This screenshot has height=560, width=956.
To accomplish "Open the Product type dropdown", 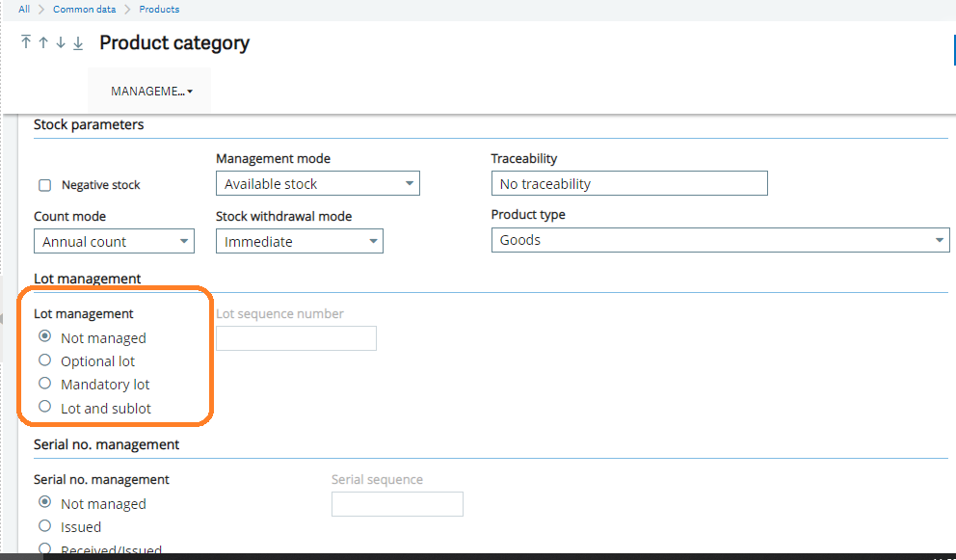I will (x=939, y=239).
